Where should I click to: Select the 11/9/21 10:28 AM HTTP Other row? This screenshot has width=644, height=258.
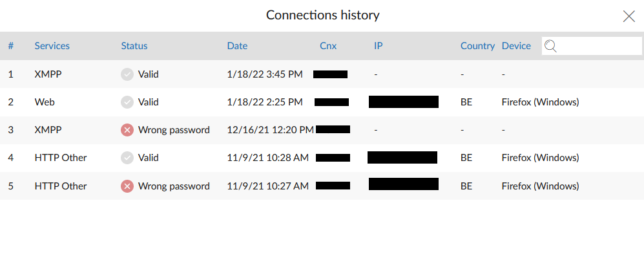point(322,158)
